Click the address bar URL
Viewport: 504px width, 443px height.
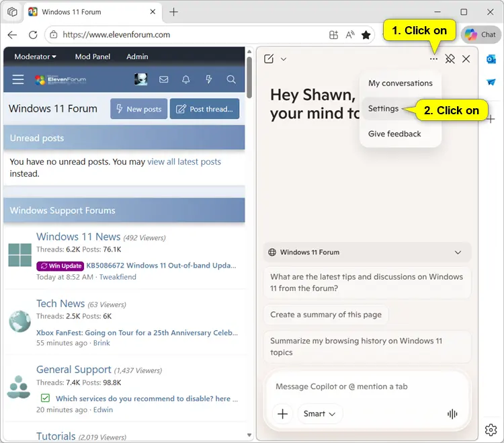[116, 35]
